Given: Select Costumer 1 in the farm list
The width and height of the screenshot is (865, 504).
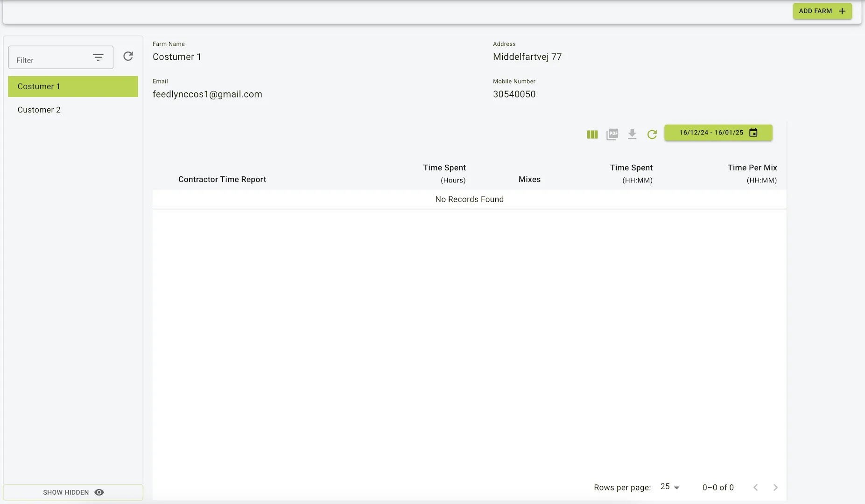Looking at the screenshot, I should (73, 86).
